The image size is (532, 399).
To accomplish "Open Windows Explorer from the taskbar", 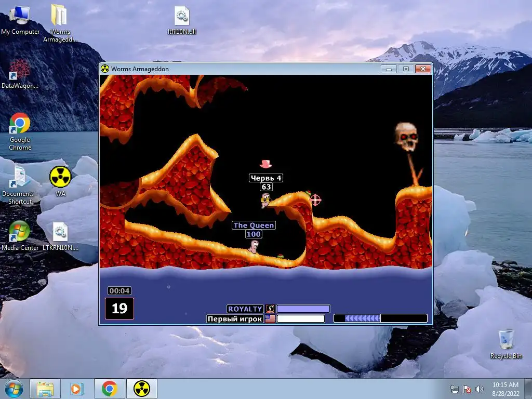I will click(x=46, y=389).
